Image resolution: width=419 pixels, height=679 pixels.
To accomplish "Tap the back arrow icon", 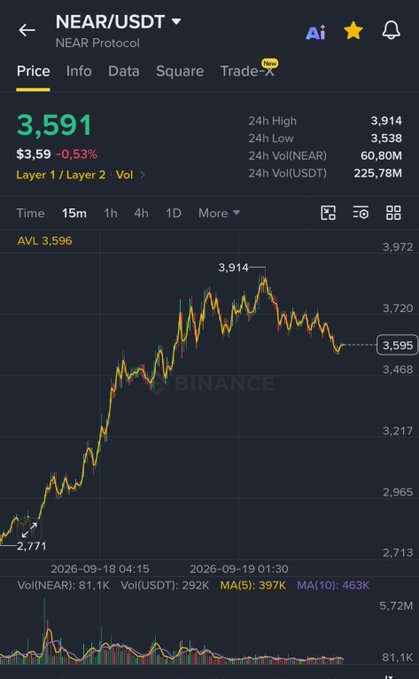I will [x=27, y=30].
